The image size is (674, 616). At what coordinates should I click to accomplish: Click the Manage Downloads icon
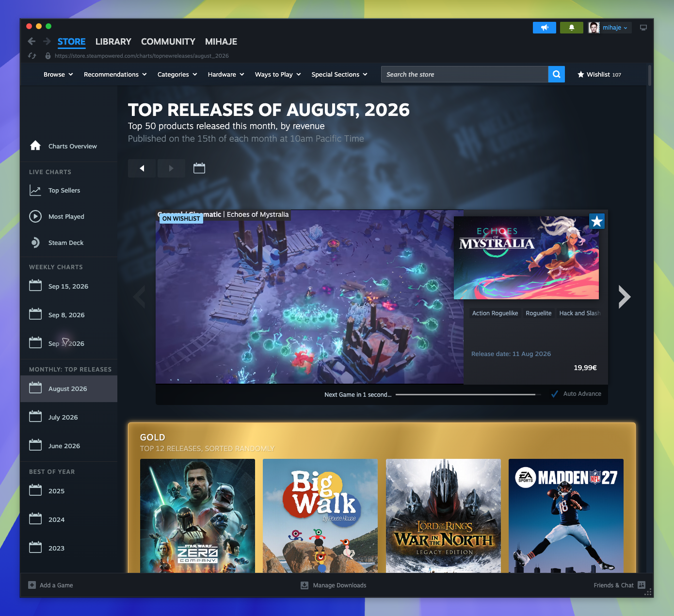click(x=305, y=585)
